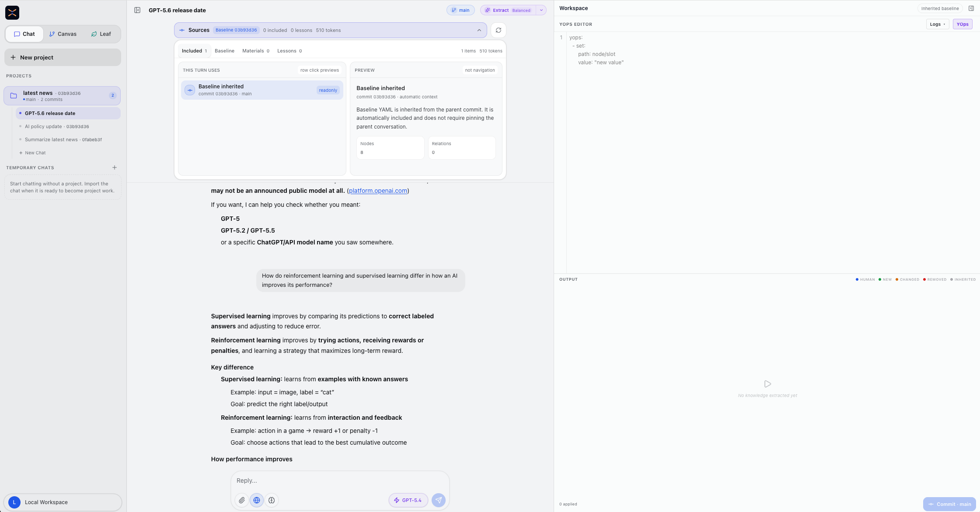Toggle the reasoning icon next to the globe
This screenshot has height=512, width=980.
272,500
